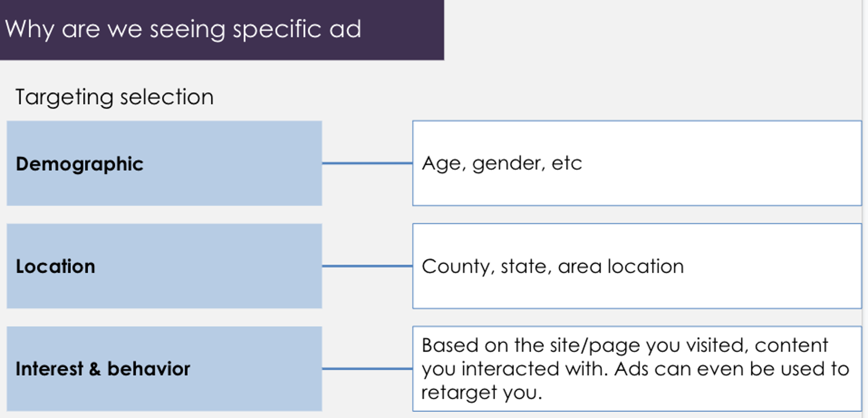Select connector line beside Interest & behavior

coord(367,369)
